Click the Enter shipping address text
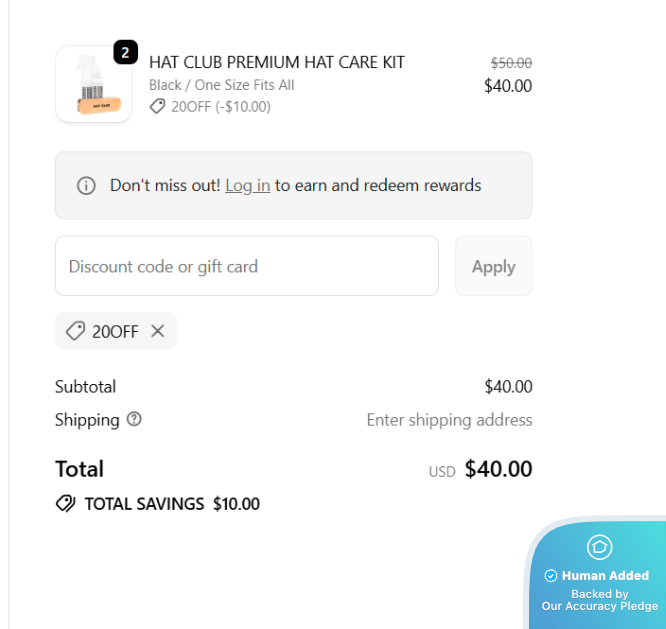This screenshot has width=666, height=629. tap(449, 420)
